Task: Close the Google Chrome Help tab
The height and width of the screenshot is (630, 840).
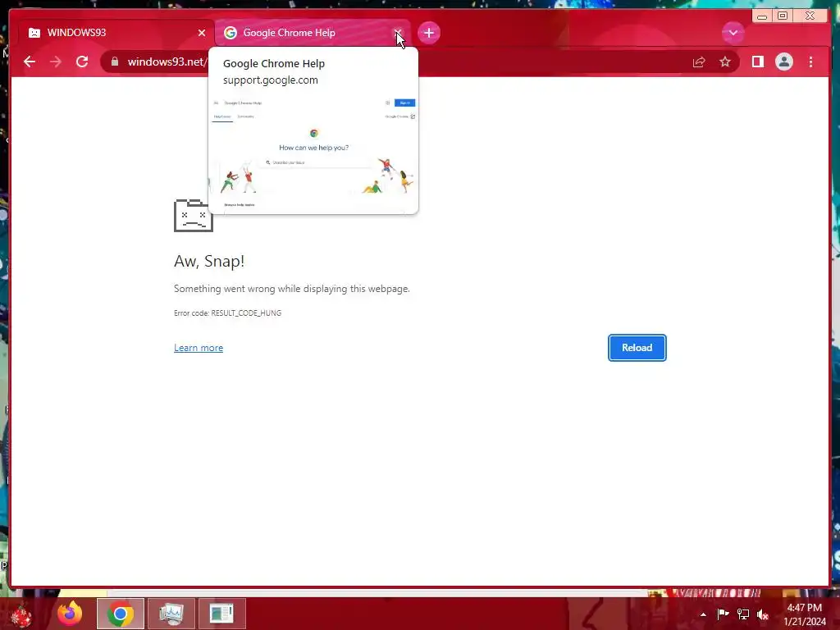Action: coord(398,33)
